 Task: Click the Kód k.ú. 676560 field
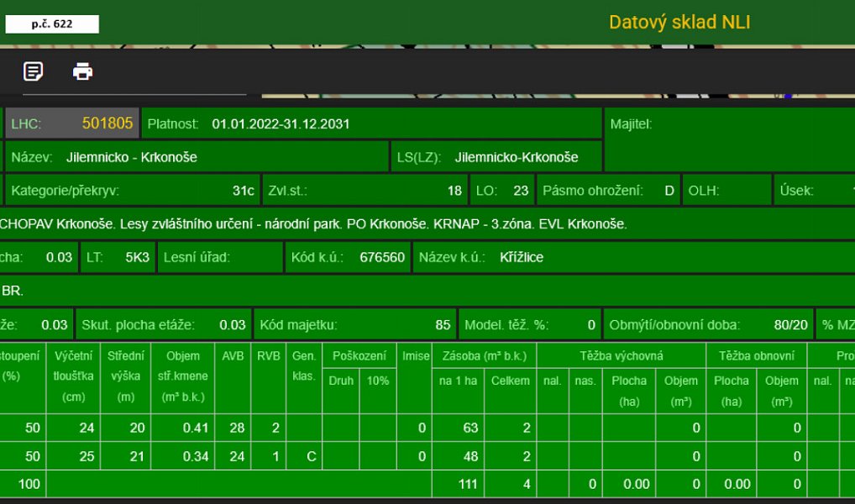348,257
